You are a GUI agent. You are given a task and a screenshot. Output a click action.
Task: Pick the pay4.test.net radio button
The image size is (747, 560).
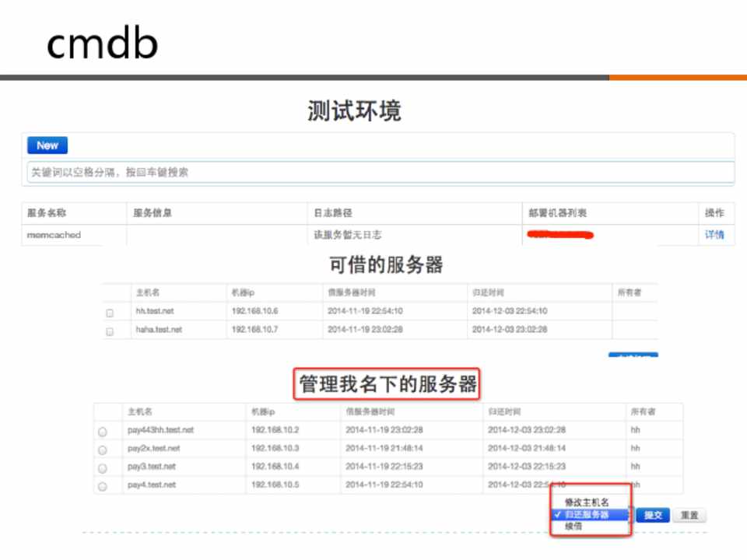pyautogui.click(x=102, y=486)
